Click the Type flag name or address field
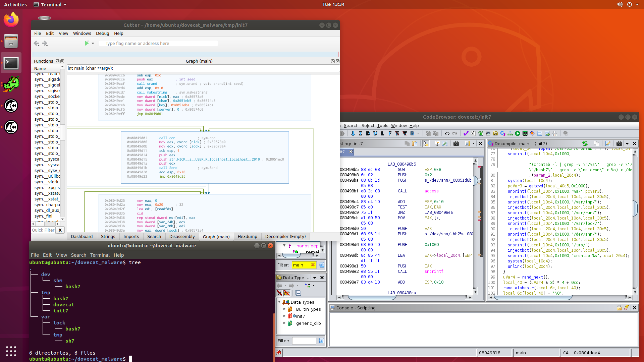 pyautogui.click(x=159, y=43)
